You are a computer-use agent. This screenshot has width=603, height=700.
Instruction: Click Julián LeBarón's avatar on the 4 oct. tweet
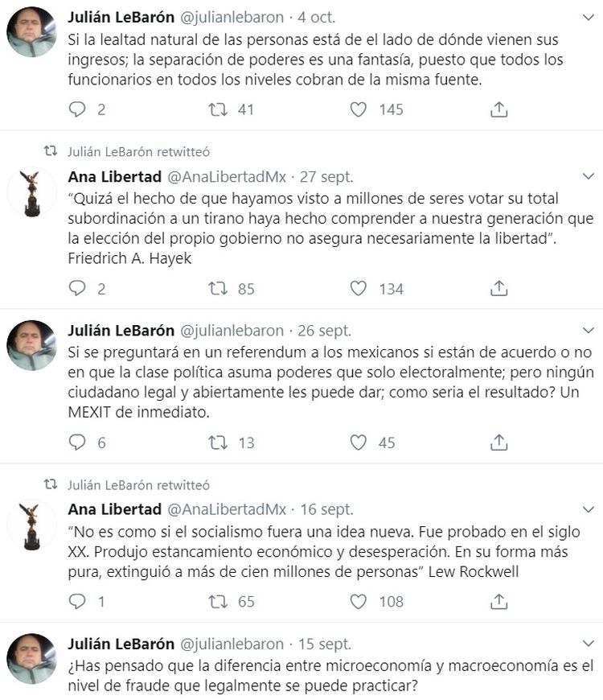(31, 32)
